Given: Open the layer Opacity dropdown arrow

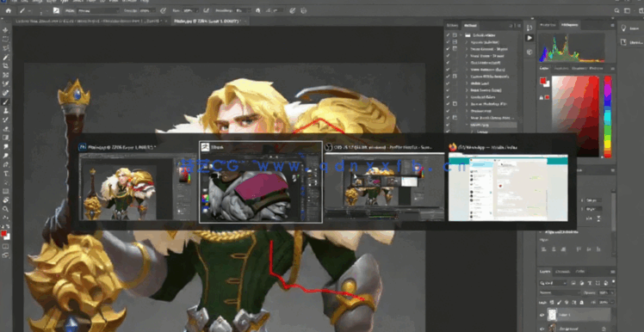Looking at the screenshot, I should point(612,292).
